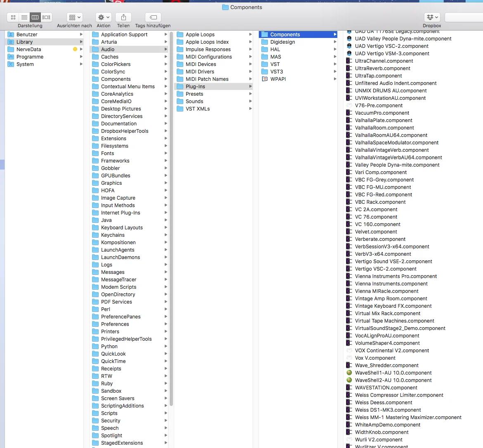Select the Digidesign folder icon

click(265, 42)
